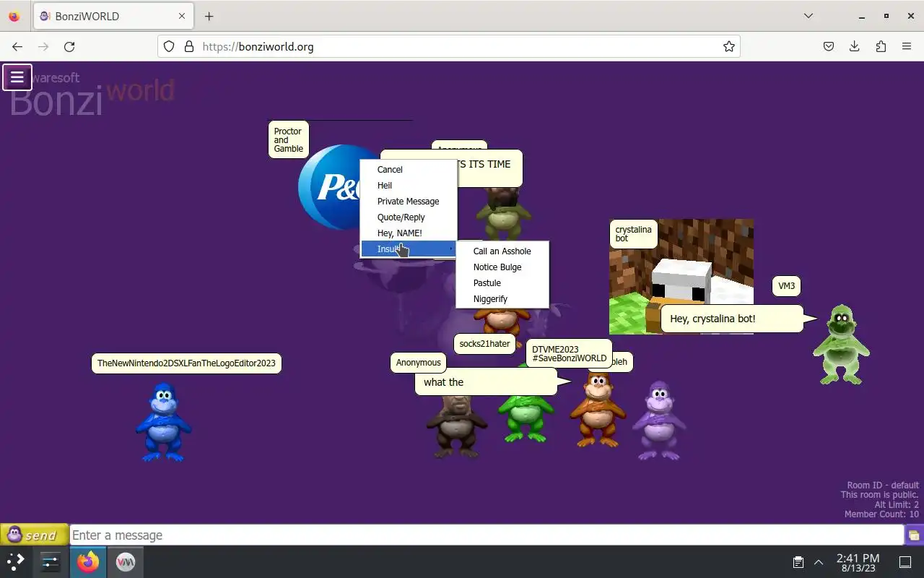Viewport: 924px width, 578px height.
Task: Expand the system tray hidden icons arrow
Action: point(819,562)
